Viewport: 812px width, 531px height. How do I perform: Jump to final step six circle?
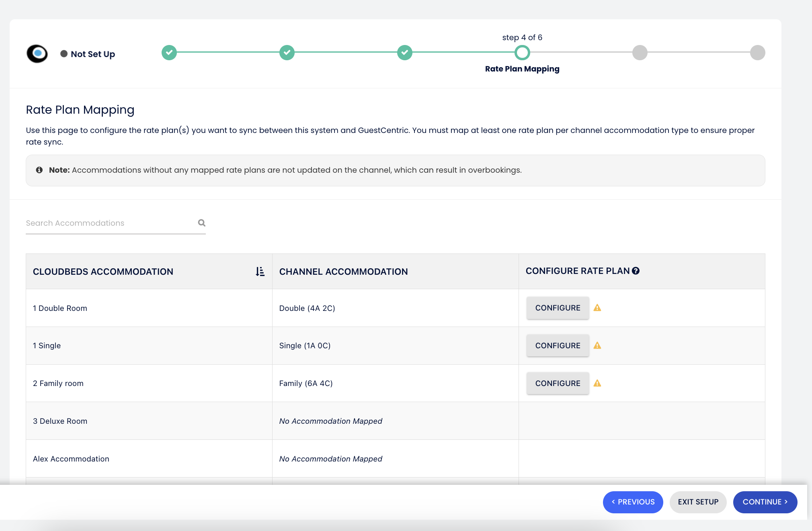click(757, 53)
